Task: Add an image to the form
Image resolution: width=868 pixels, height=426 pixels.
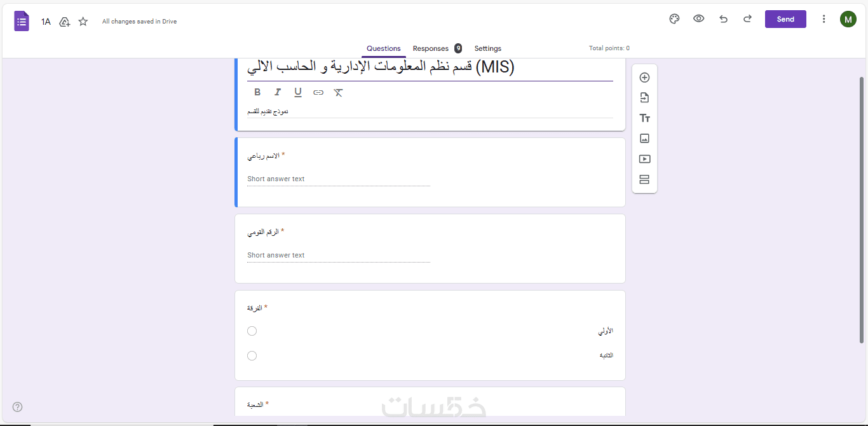Action: [x=644, y=139]
